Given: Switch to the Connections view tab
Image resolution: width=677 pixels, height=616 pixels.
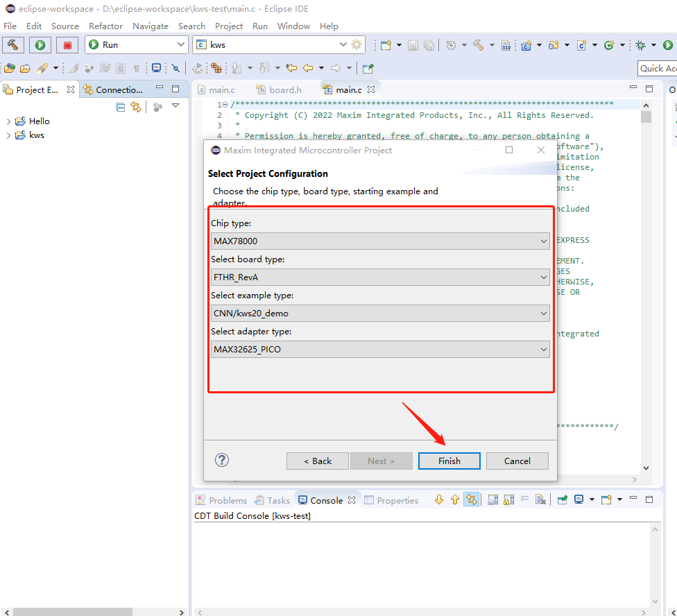Looking at the screenshot, I should 113,89.
